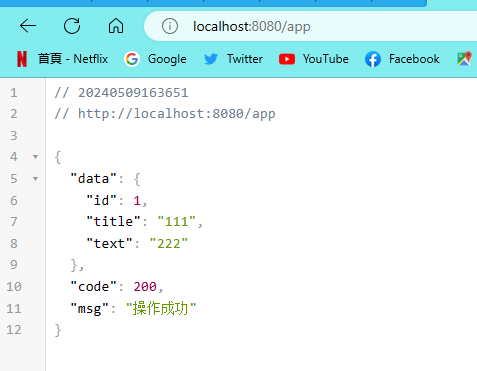Select the "id" key text
This screenshot has width=477, height=371.
(101, 200)
